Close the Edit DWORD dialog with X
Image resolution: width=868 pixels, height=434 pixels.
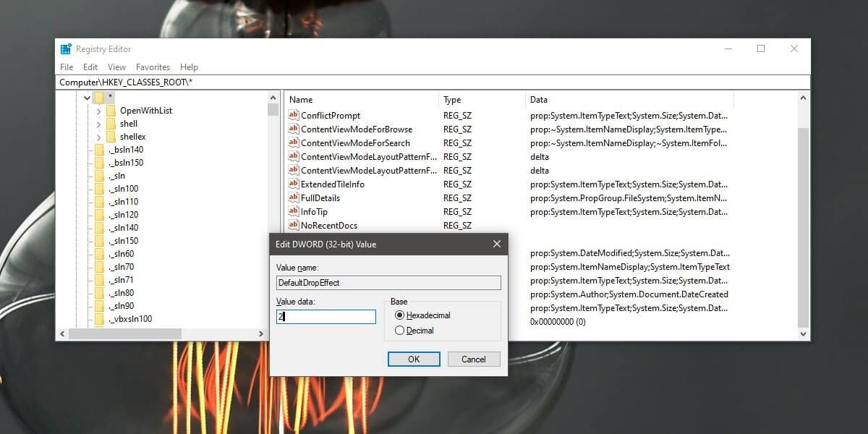[496, 244]
